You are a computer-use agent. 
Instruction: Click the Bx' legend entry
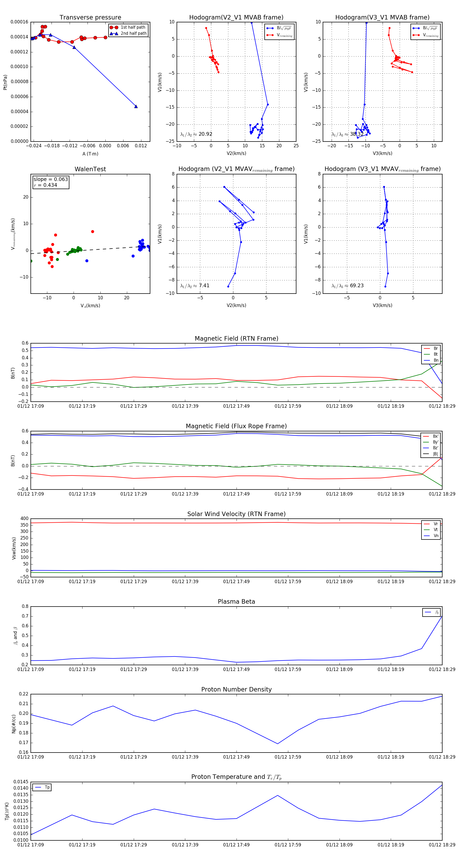tap(431, 436)
